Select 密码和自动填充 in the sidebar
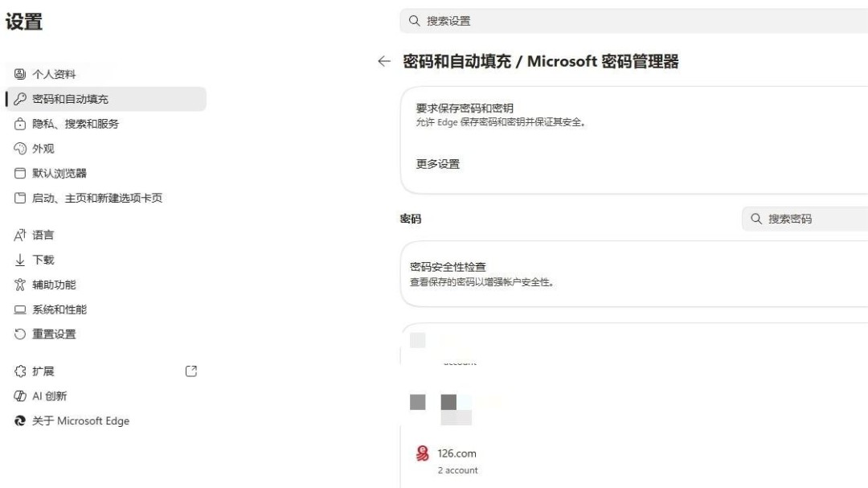868x488 pixels. click(x=106, y=99)
